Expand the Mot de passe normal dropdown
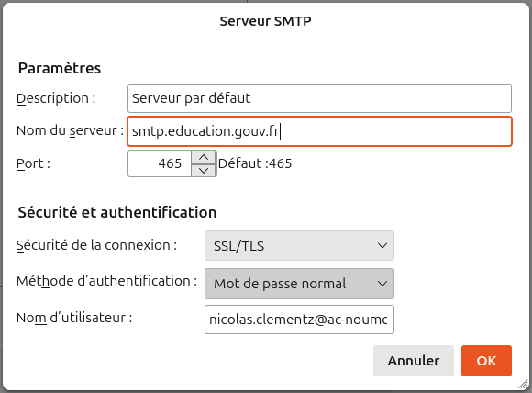This screenshot has width=532, height=393. pyautogui.click(x=299, y=284)
